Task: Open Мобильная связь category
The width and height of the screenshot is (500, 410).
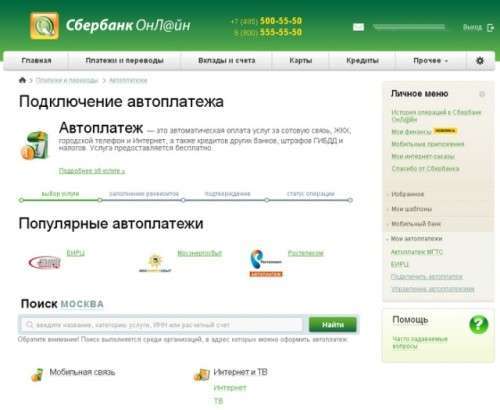Action: (x=82, y=372)
